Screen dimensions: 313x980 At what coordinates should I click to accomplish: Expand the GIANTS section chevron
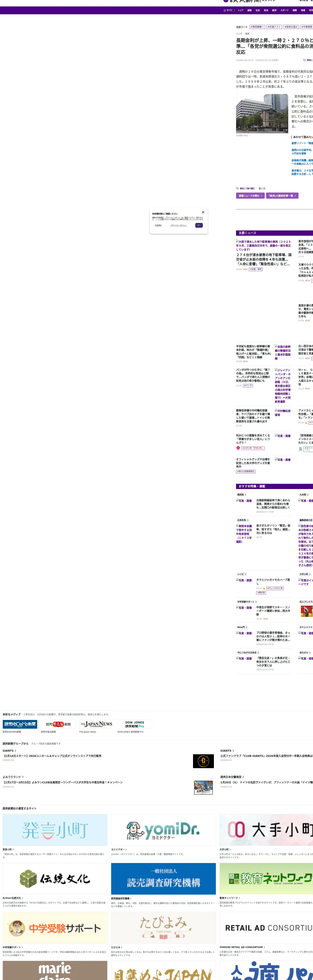click(x=15, y=751)
